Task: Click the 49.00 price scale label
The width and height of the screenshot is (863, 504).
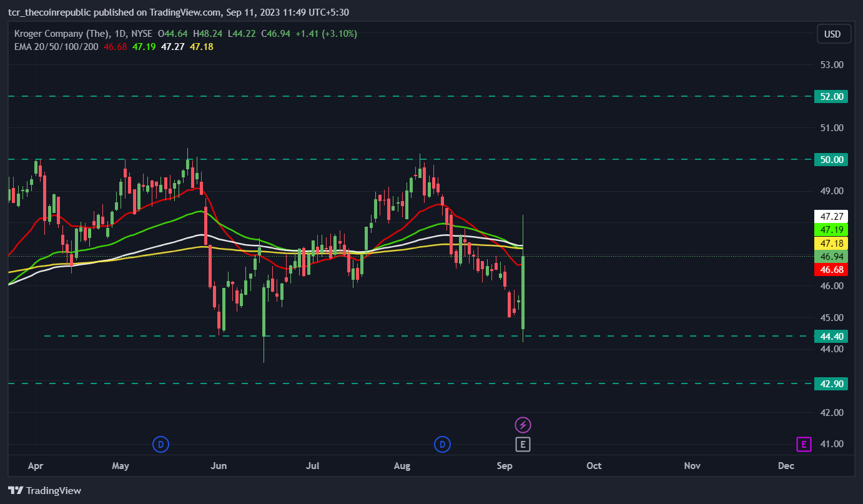Action: tap(831, 191)
